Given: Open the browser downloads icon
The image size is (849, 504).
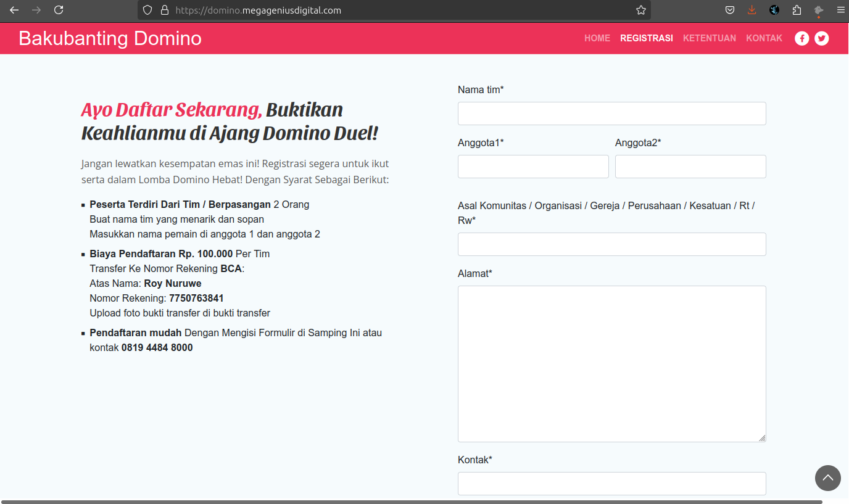Looking at the screenshot, I should [752, 10].
